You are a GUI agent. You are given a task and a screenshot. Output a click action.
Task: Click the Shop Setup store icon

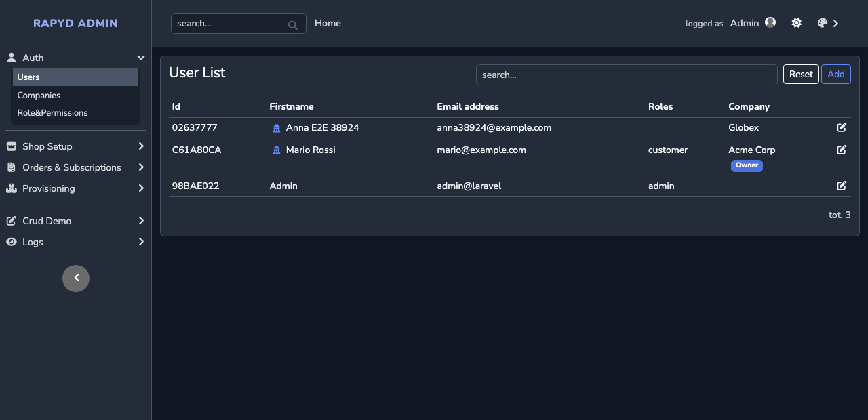[x=12, y=146]
